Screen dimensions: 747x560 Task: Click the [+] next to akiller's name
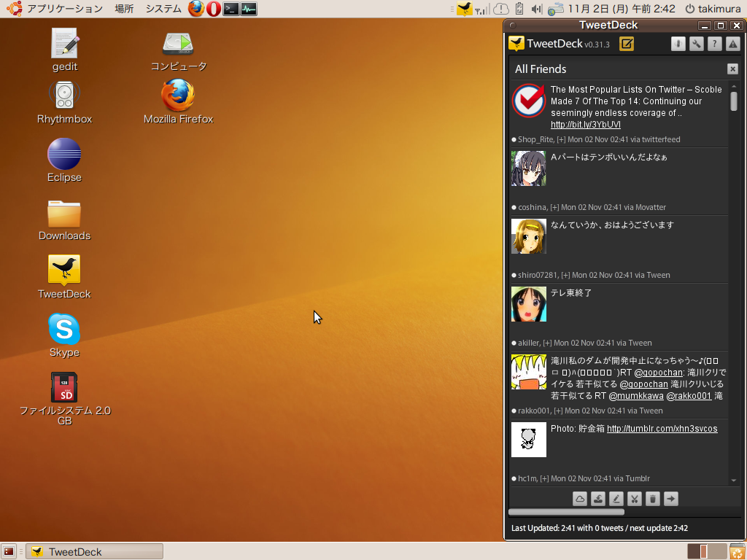(x=547, y=343)
